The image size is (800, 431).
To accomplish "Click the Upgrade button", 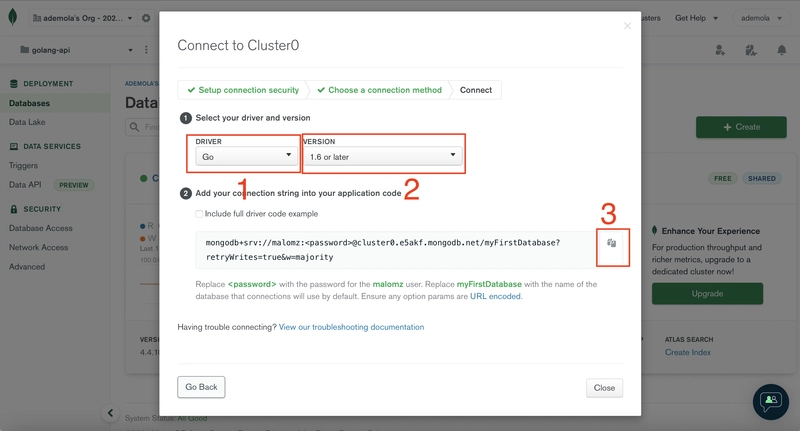I will point(707,294).
